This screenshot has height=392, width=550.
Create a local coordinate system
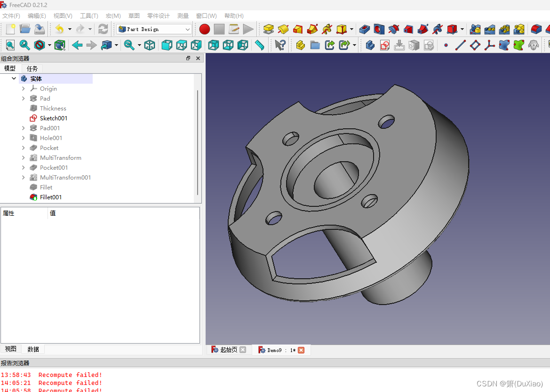click(490, 45)
